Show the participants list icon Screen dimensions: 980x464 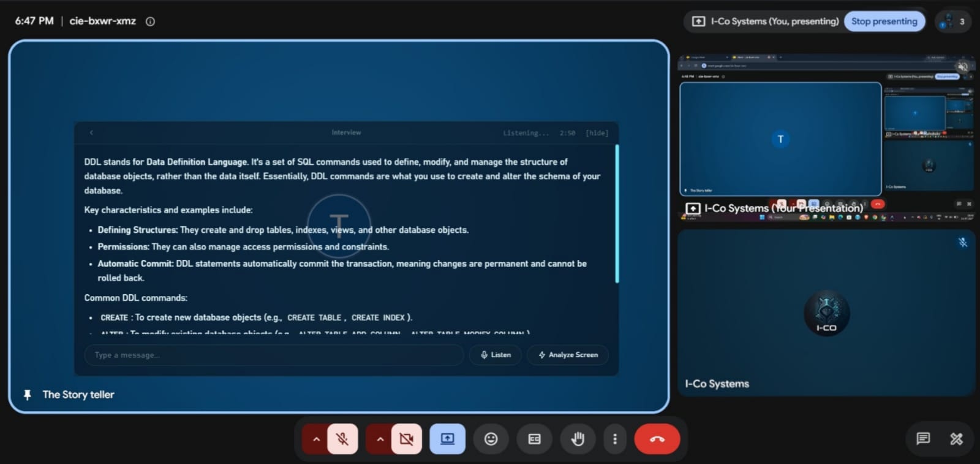[x=953, y=21]
